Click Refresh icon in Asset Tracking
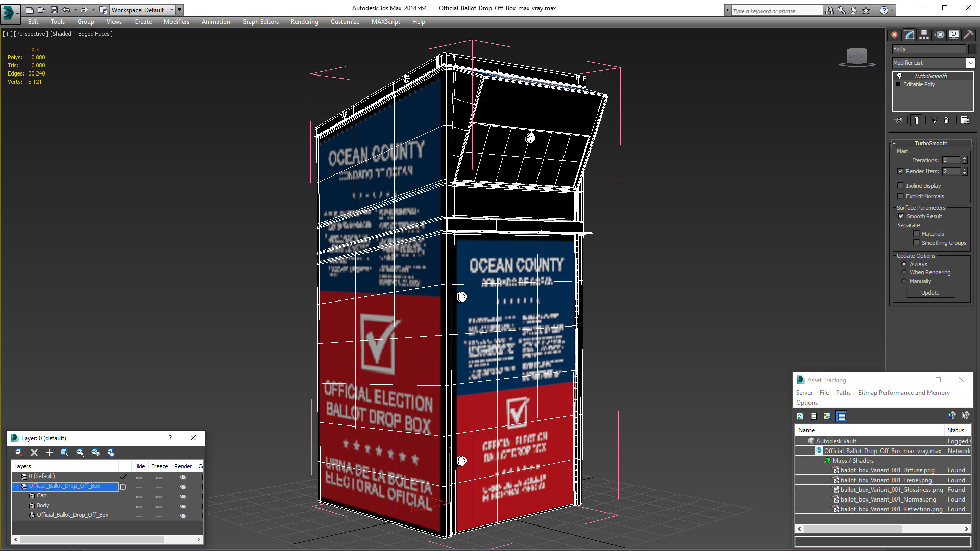The height and width of the screenshot is (551, 980). coord(800,416)
